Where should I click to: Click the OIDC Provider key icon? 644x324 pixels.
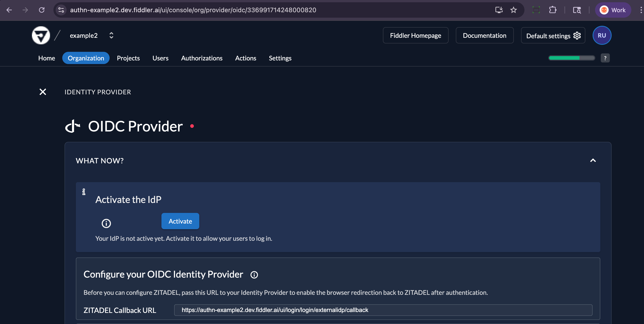pyautogui.click(x=73, y=126)
